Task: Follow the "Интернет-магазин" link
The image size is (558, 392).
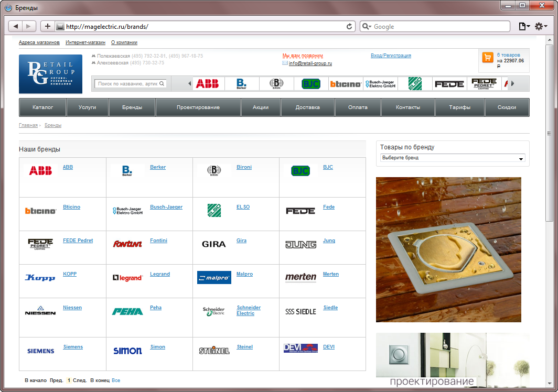Action: [x=85, y=42]
